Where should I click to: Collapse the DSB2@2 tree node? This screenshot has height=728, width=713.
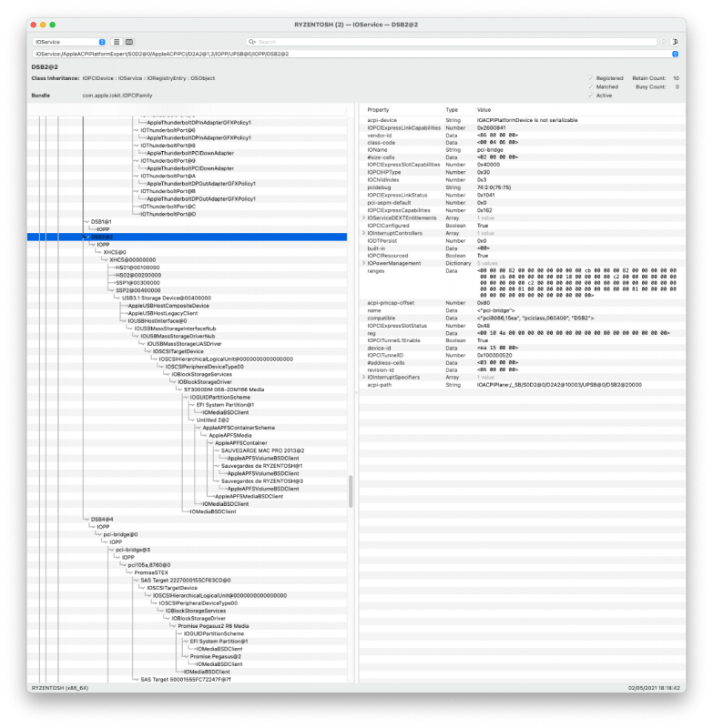point(87,238)
